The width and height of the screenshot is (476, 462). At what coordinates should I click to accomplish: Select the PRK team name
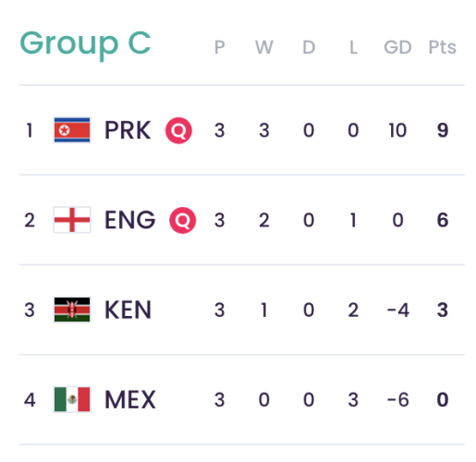(128, 130)
